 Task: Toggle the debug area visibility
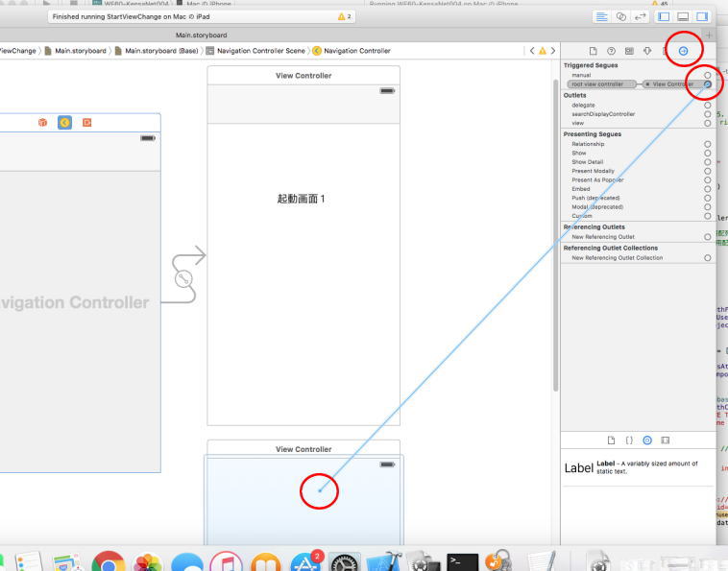(683, 17)
